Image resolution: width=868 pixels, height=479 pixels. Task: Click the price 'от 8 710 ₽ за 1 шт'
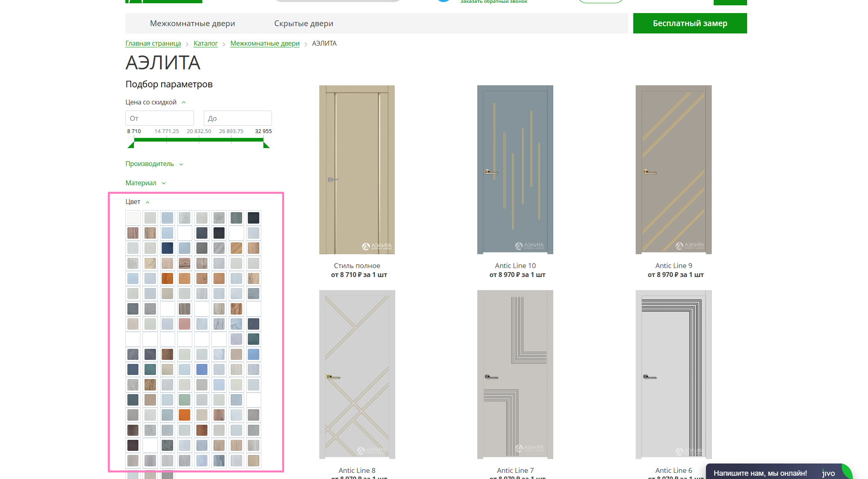point(359,275)
